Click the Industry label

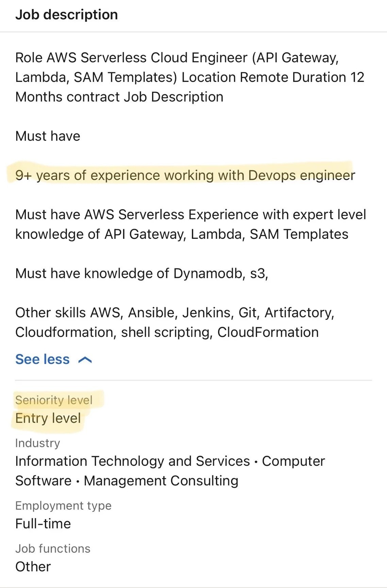pos(38,443)
